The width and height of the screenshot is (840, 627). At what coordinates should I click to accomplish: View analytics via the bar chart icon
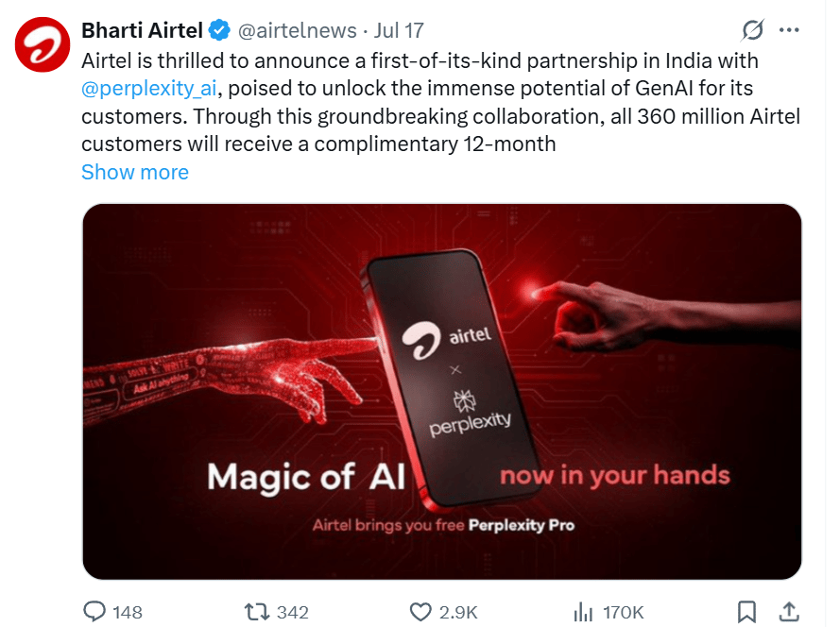(x=583, y=612)
